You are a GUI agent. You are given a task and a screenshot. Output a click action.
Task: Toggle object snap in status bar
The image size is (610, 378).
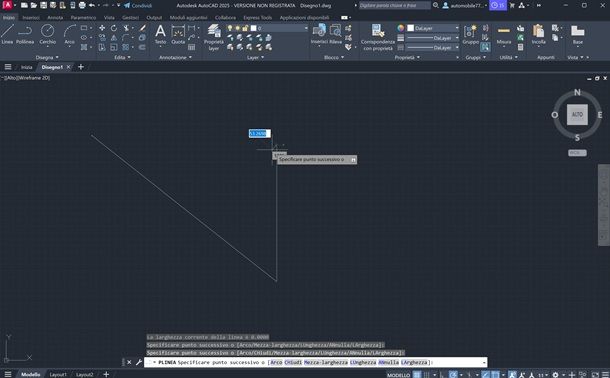pyautogui.click(x=495, y=374)
